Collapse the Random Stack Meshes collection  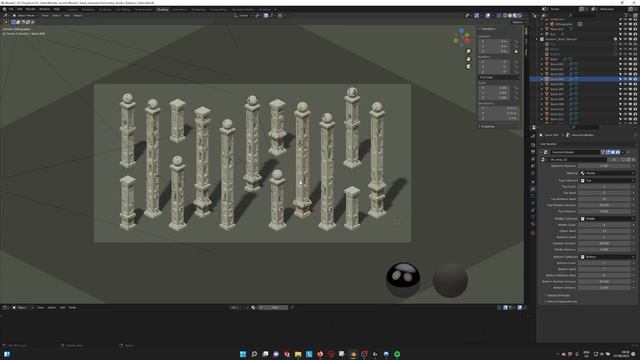tap(538, 39)
